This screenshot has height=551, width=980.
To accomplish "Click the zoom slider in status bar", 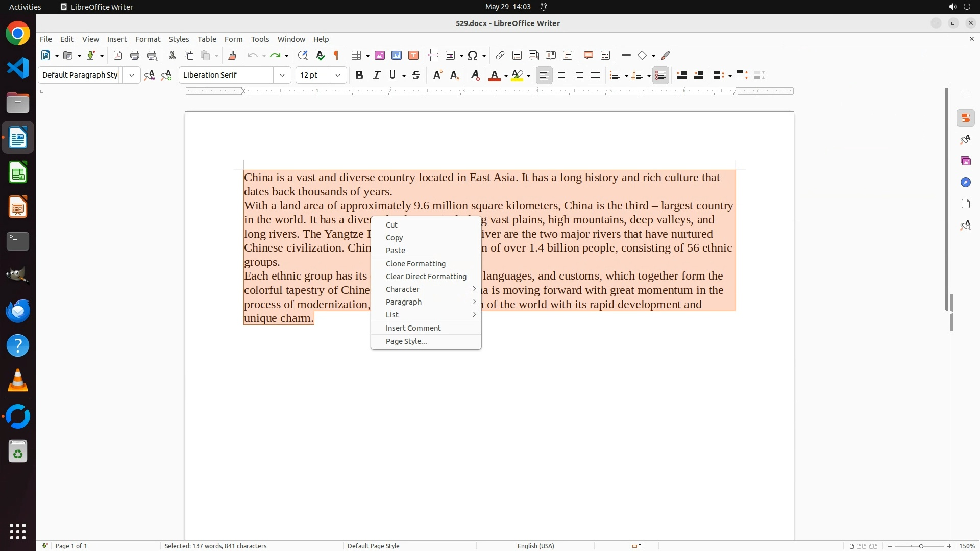I will (920, 546).
